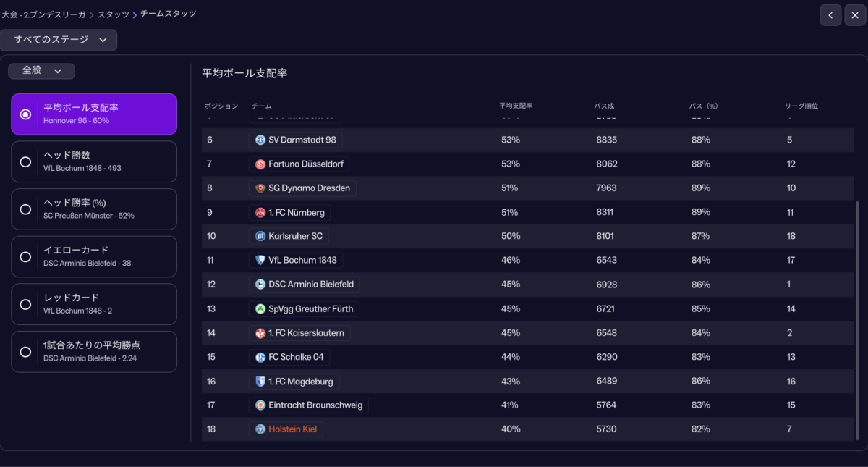Click the SG Dynamo Dresden club badge

coord(260,188)
